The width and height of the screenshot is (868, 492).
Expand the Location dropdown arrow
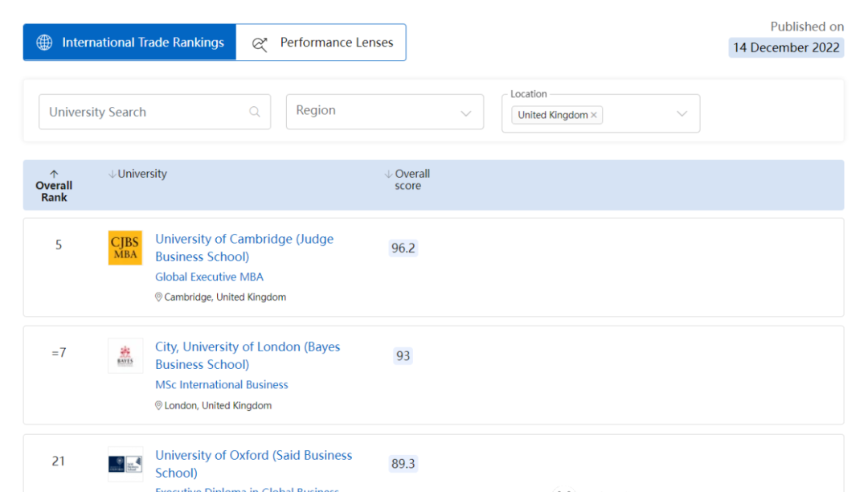[x=682, y=113]
